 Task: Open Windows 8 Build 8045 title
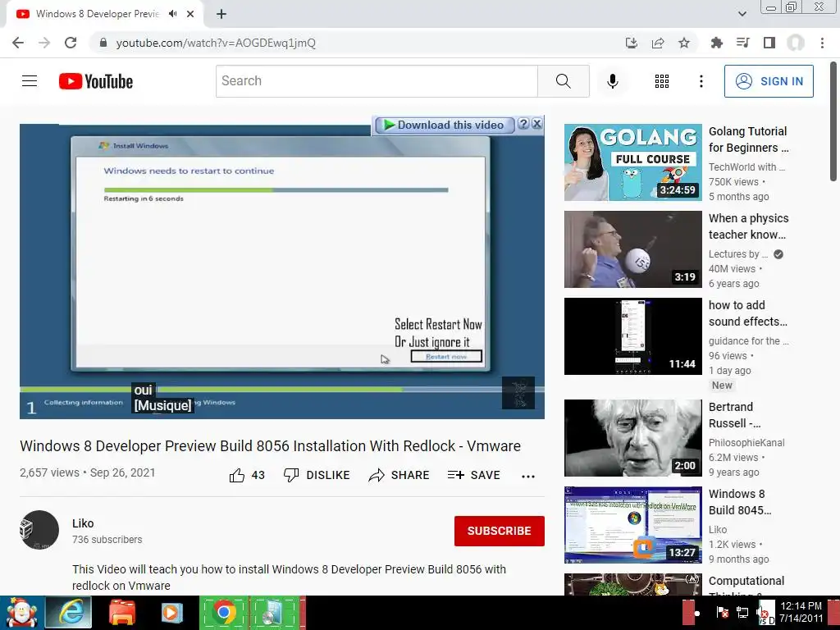pyautogui.click(x=740, y=501)
